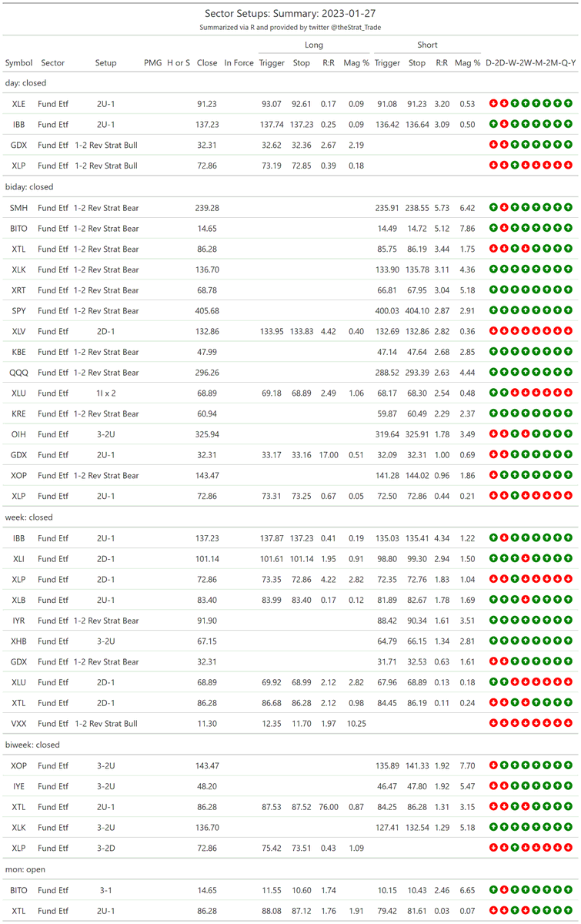
Task: Click the only red arrow in the SMH row
Action: [x=504, y=207]
